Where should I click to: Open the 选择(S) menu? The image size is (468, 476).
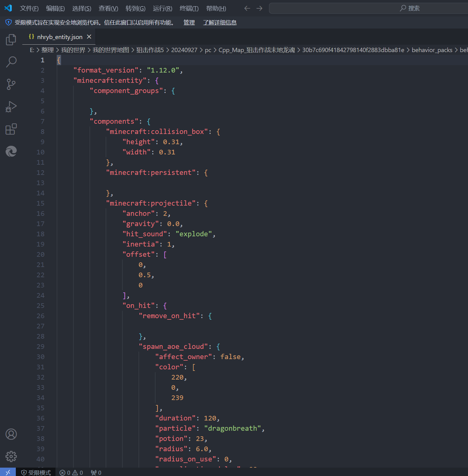click(x=82, y=8)
